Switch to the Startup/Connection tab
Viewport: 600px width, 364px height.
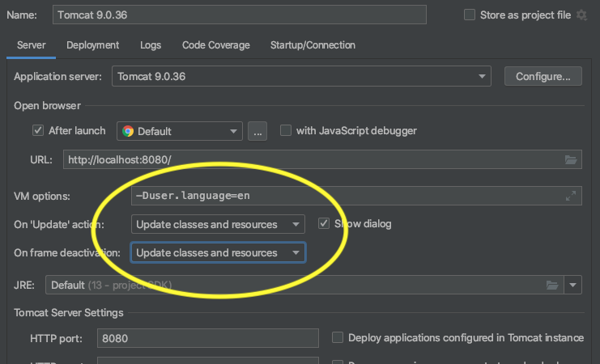[313, 45]
